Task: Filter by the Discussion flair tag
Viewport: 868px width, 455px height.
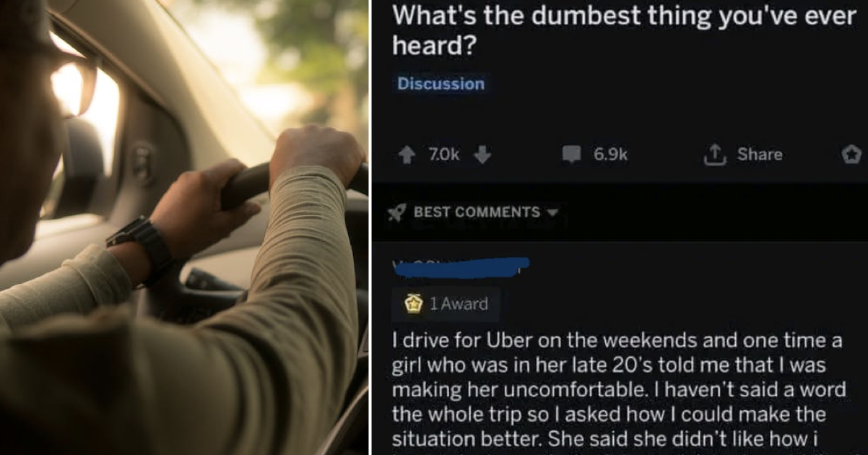Action: (441, 84)
